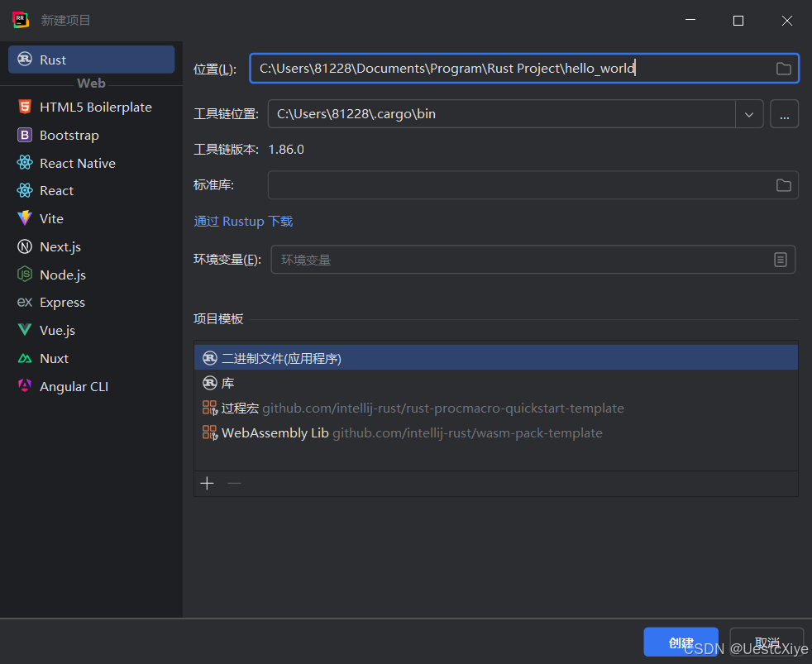Browse folder for standard library path
The width and height of the screenshot is (812, 664).
(784, 185)
